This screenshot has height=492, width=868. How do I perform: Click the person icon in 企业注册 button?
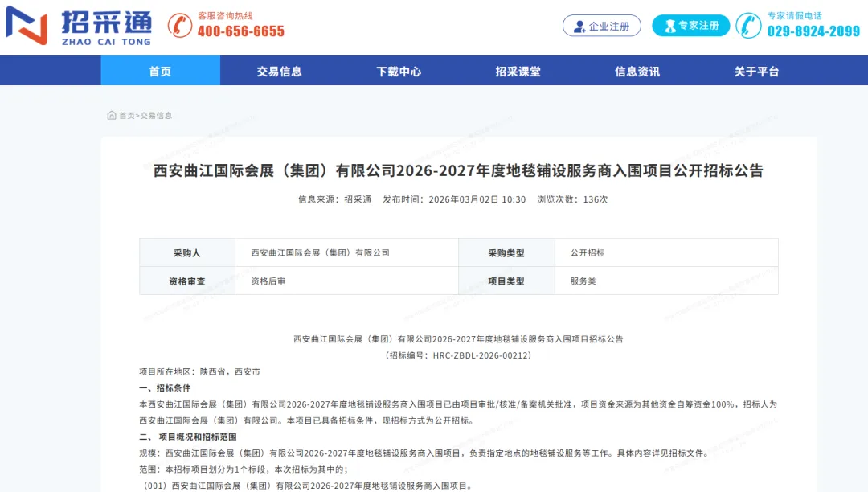coord(579,26)
